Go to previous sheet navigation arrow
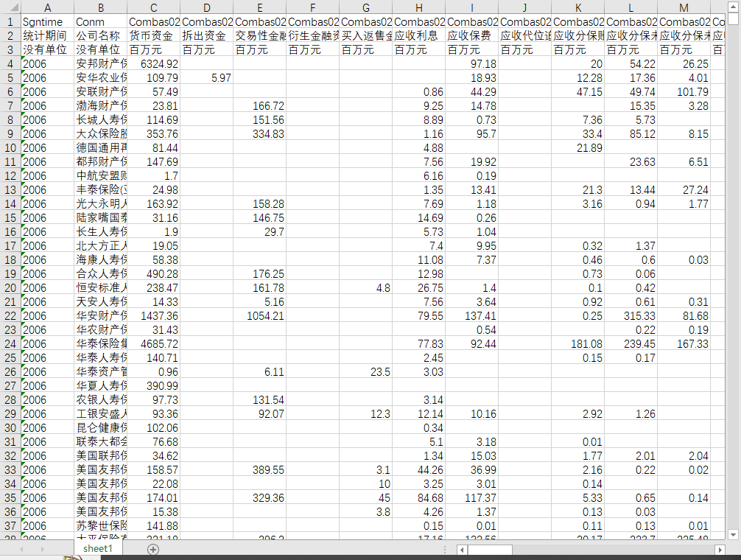 tap(21, 549)
